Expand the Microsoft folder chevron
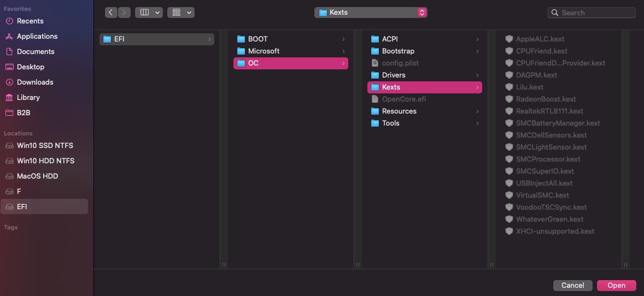Screen dimensions: 644x296 343,51
